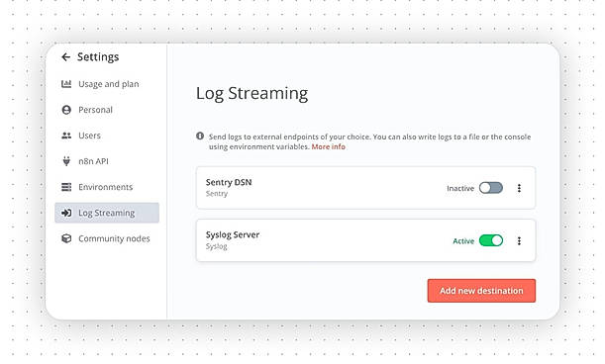The height and width of the screenshot is (364, 605).
Task: Select the Users settings item
Action: point(107,136)
